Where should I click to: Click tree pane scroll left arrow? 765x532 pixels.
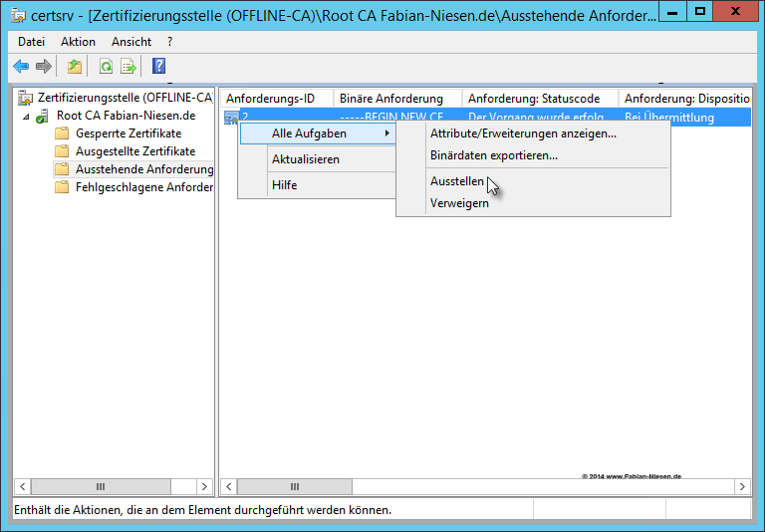[x=23, y=486]
